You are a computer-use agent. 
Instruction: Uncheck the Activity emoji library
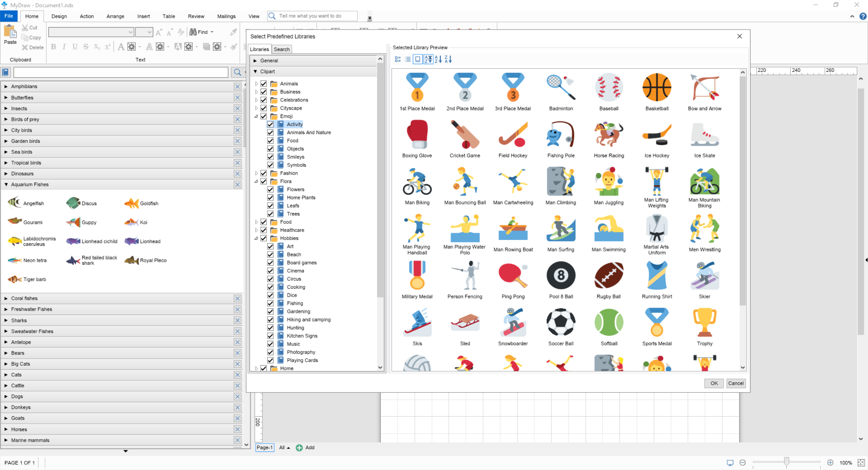(270, 124)
